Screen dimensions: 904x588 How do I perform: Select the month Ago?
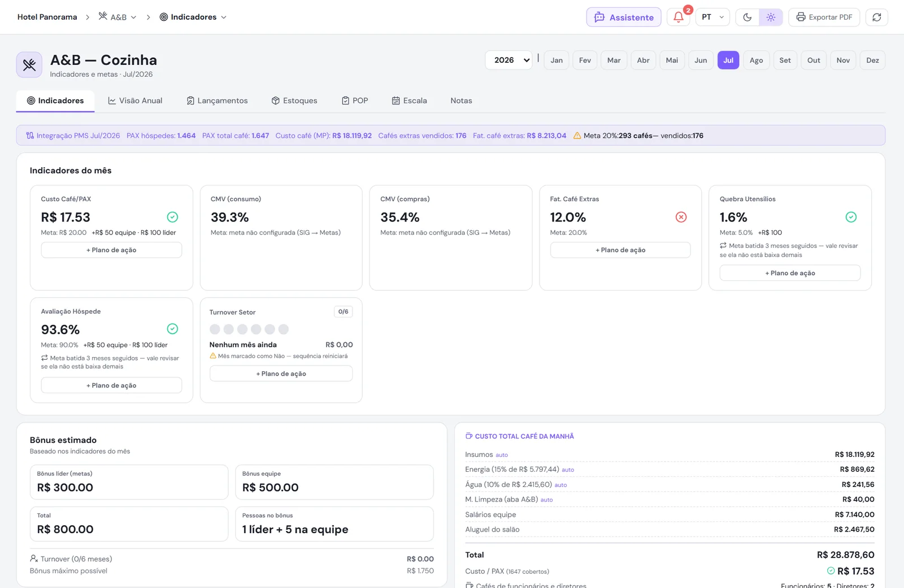tap(756, 60)
